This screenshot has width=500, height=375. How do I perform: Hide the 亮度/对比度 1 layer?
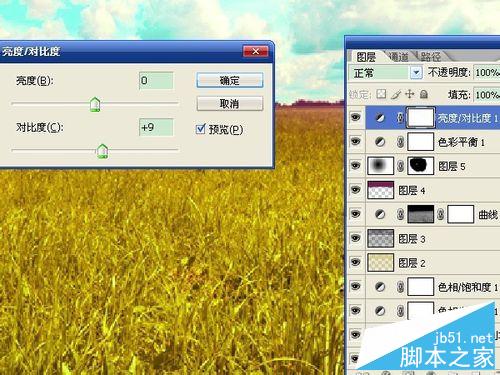[x=356, y=117]
